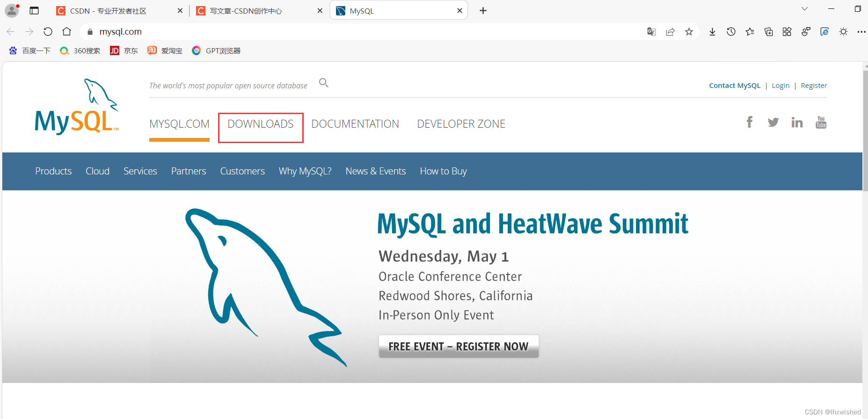Open the tab actions menu icon
The height and width of the screenshot is (419, 868).
tap(34, 10)
